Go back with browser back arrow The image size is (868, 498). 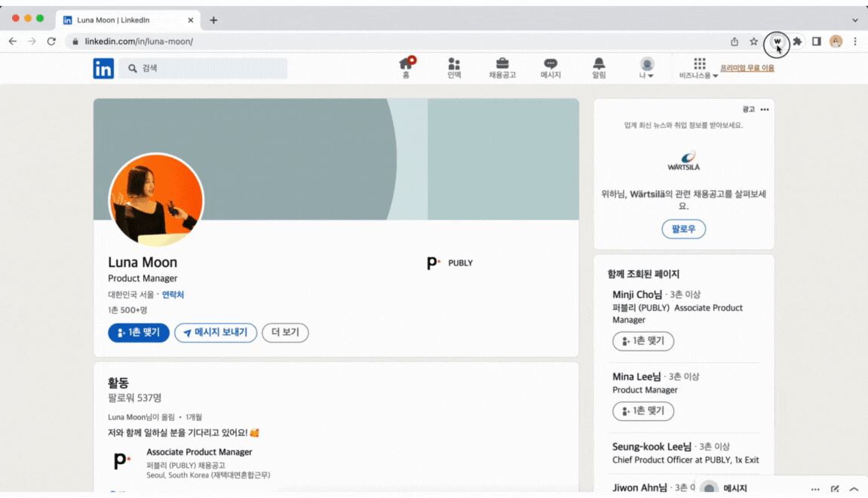13,41
